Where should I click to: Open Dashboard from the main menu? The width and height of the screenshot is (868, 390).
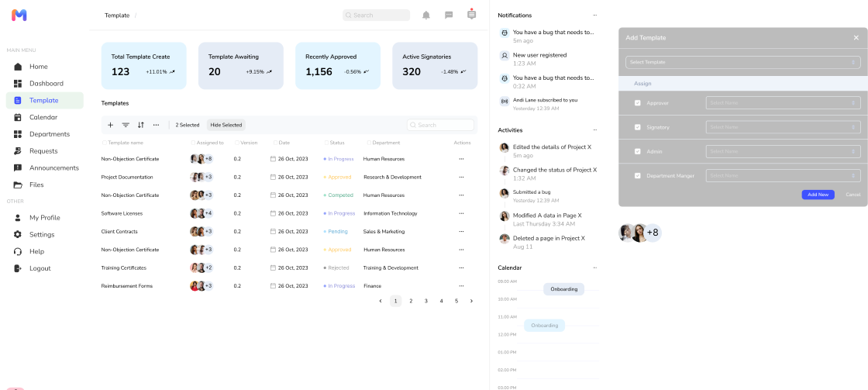point(46,84)
